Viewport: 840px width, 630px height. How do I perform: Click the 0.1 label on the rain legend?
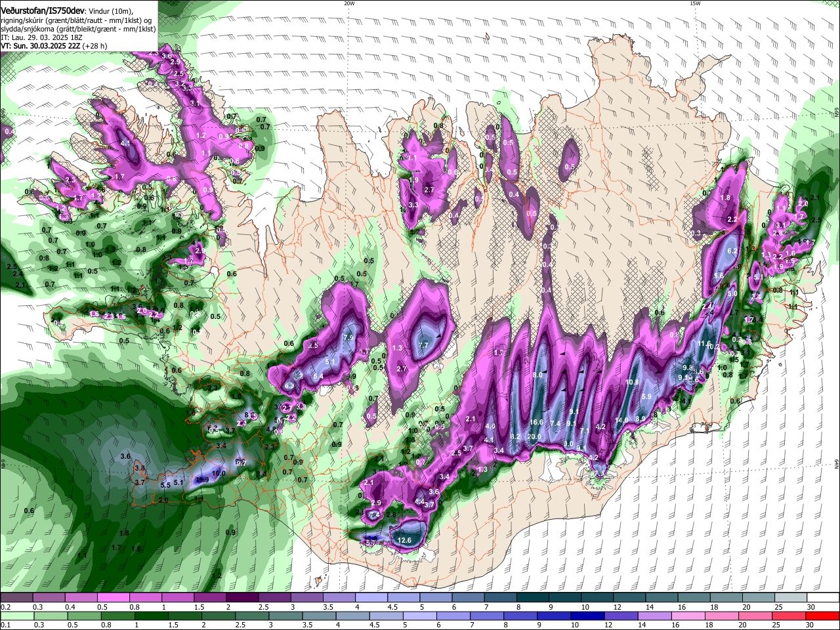5,624
